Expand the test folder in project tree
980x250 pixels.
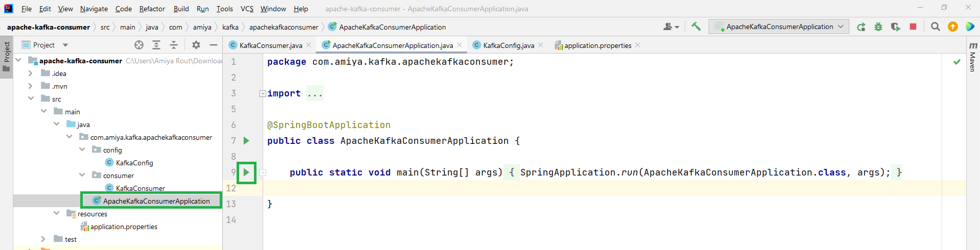tap(43, 239)
